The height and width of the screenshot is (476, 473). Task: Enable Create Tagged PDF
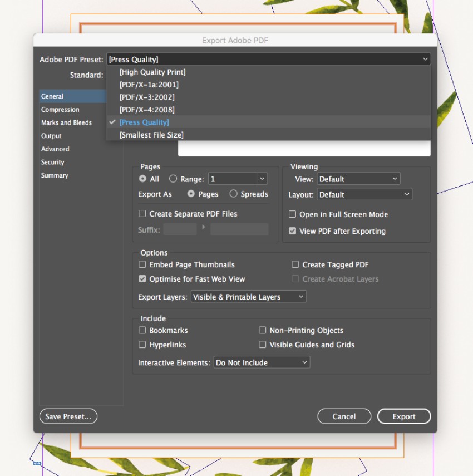[x=295, y=264]
